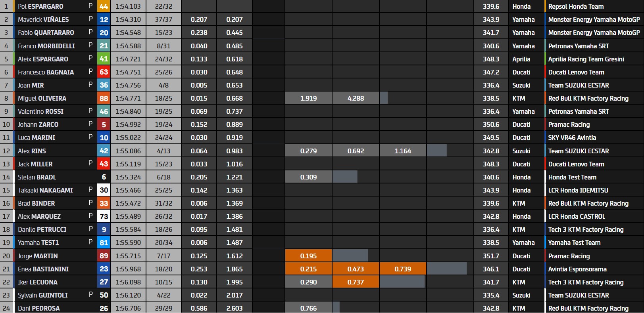Click sector time 4.288 in Oliveira's row
644x313 pixels.
coord(356,98)
